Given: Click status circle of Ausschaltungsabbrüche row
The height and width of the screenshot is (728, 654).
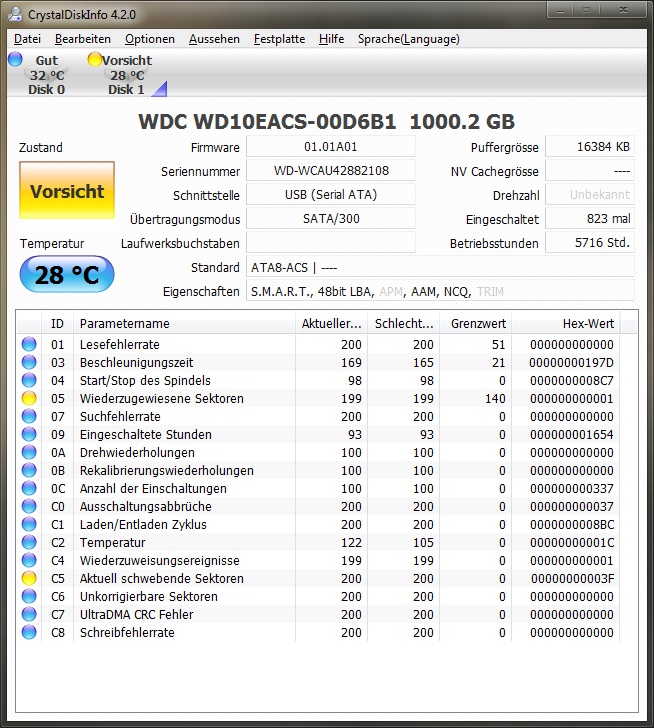Looking at the screenshot, I should [29, 506].
